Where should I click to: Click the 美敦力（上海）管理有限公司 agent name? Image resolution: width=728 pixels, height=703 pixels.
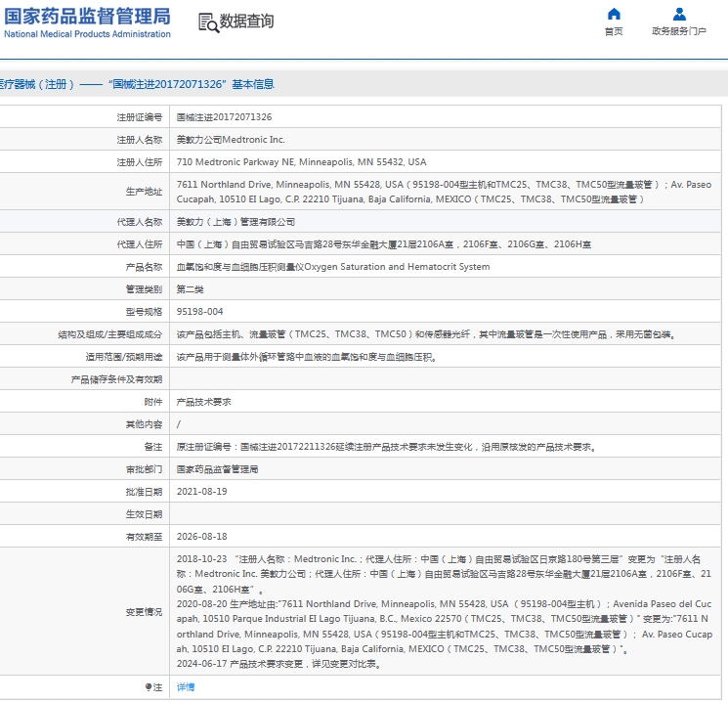pos(236,222)
